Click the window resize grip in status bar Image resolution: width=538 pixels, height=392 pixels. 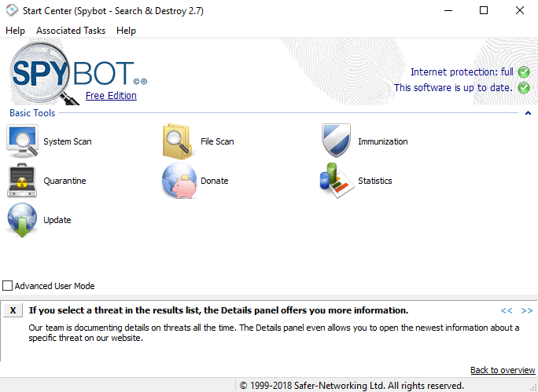pos(533,387)
